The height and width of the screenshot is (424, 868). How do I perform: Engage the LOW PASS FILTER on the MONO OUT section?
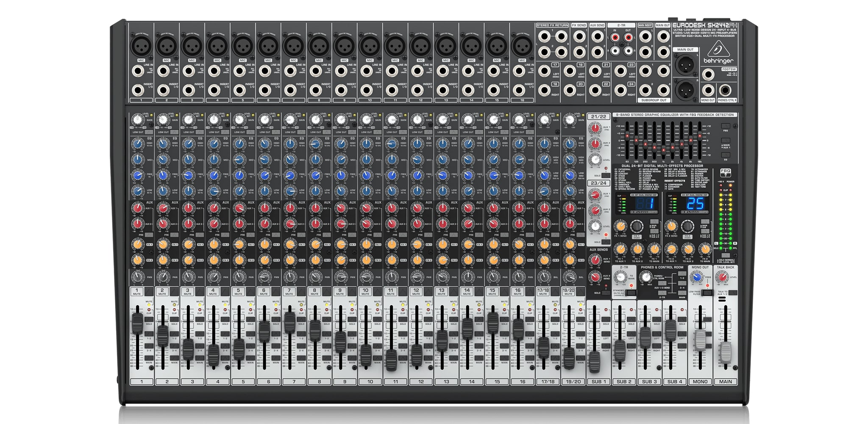click(707, 293)
